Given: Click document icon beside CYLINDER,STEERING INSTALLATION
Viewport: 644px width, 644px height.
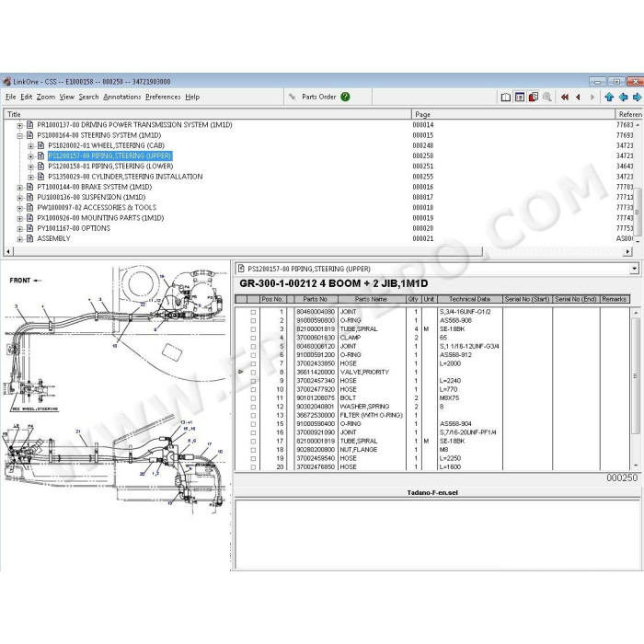Looking at the screenshot, I should click(x=40, y=177).
